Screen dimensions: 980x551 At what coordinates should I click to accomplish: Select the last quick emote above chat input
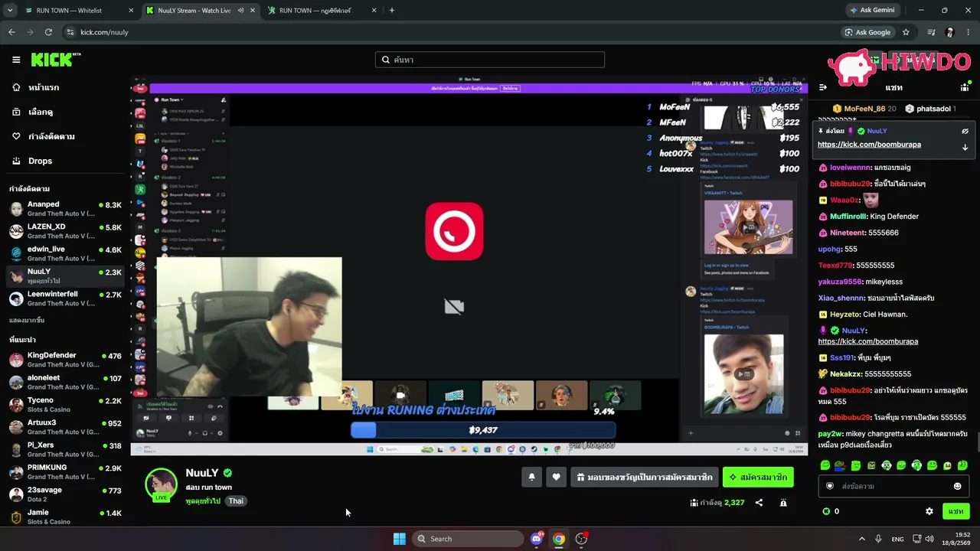pos(962,465)
